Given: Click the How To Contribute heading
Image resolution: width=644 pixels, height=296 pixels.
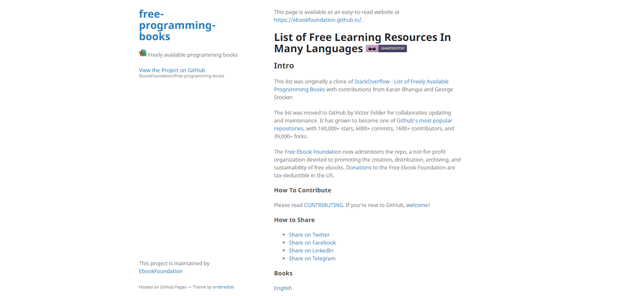Looking at the screenshot, I should [302, 190].
